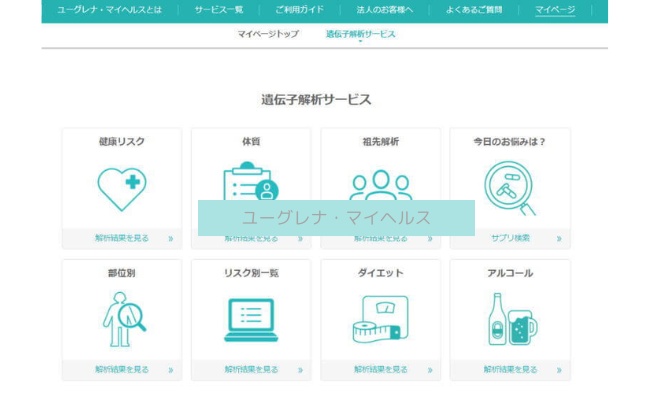Open the ご利用ガイド menu item
The width and height of the screenshot is (650, 400).
click(299, 10)
